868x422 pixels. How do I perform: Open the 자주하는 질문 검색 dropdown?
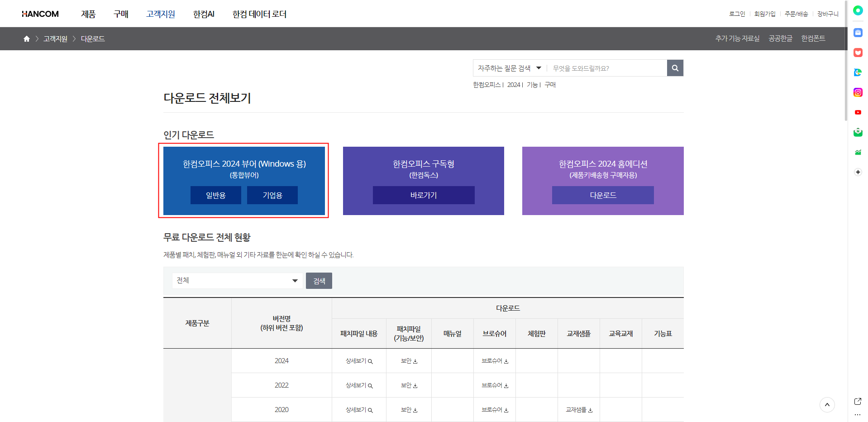tap(510, 68)
